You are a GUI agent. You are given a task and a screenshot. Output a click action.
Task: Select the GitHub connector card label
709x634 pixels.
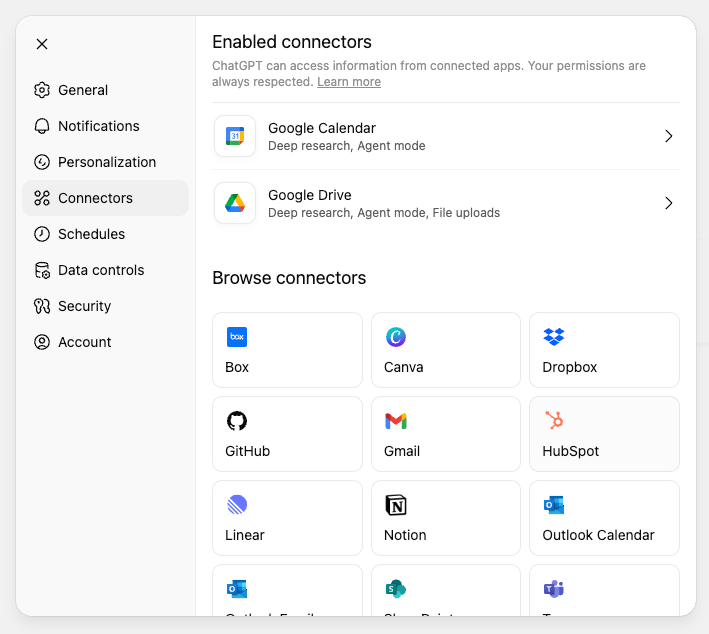click(x=247, y=451)
